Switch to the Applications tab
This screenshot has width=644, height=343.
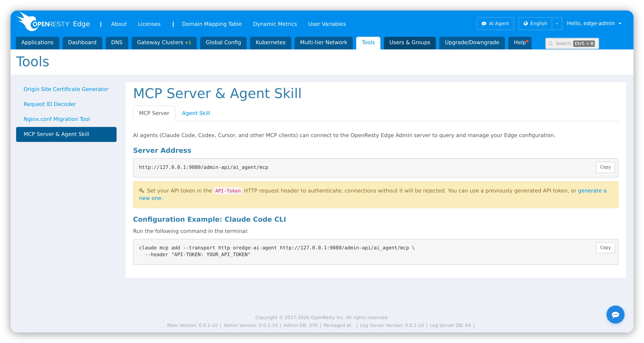(x=37, y=43)
